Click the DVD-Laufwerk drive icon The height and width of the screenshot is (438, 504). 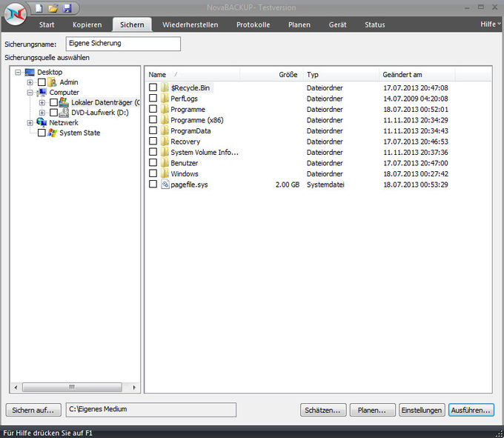[x=64, y=113]
